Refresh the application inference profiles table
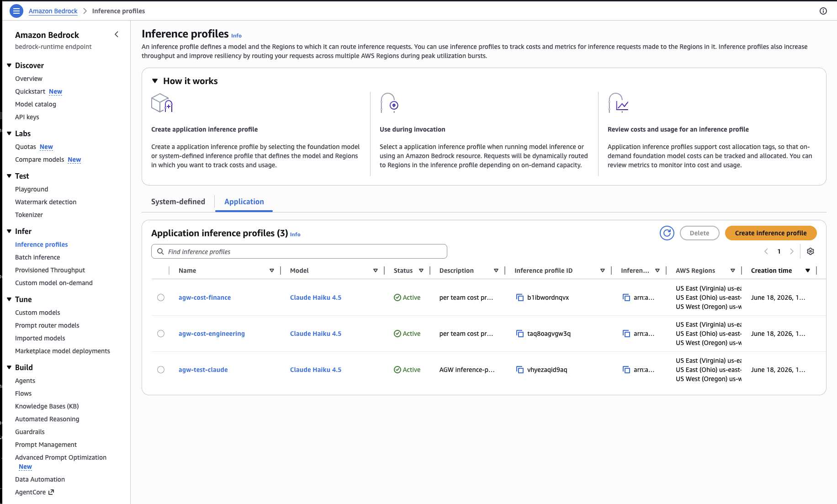Screen dimensions: 837x504 [667, 233]
